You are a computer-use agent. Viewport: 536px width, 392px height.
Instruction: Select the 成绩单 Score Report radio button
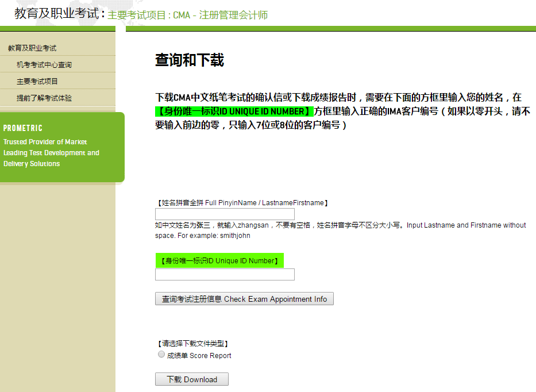tap(161, 353)
